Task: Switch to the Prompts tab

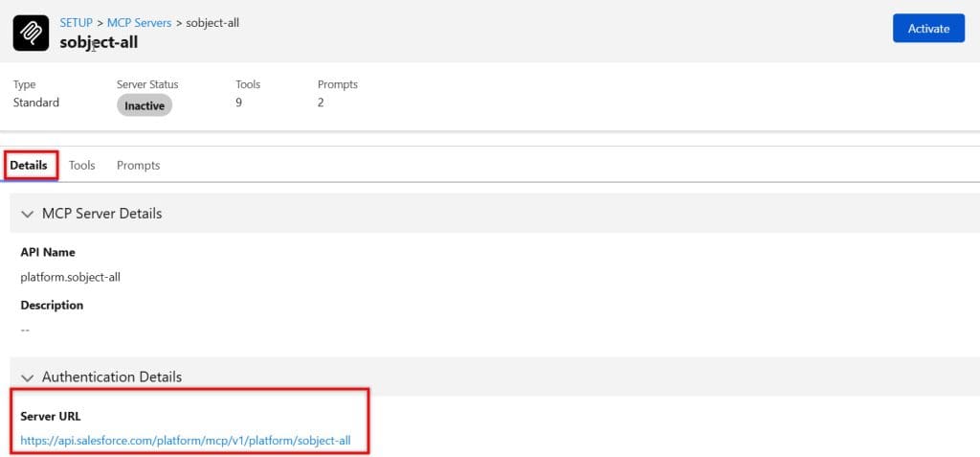Action: pos(138,166)
